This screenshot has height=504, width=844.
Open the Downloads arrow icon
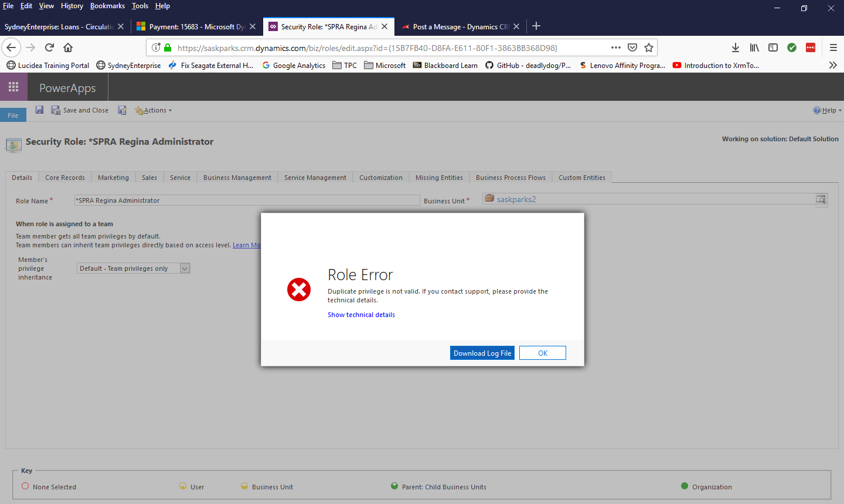pos(736,47)
